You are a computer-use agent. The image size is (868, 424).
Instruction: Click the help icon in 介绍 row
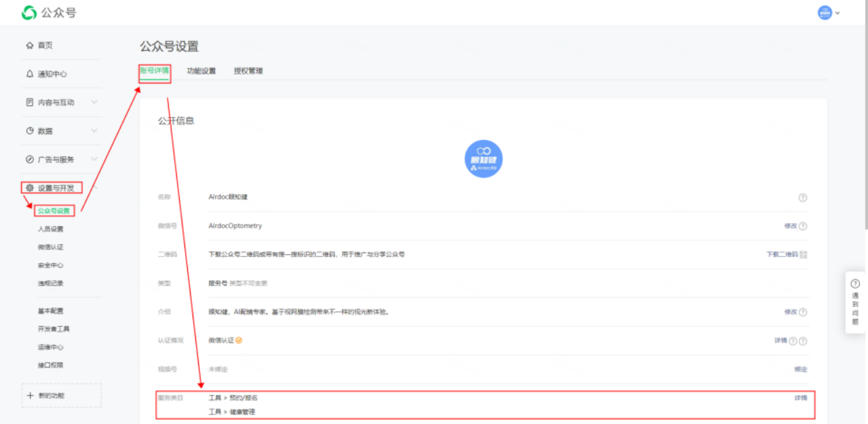[x=803, y=312]
